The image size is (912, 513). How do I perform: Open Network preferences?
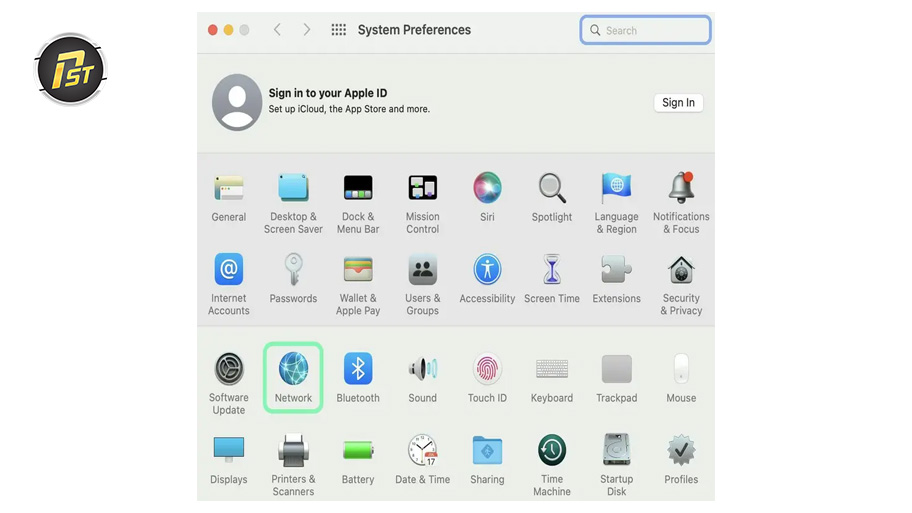(293, 378)
